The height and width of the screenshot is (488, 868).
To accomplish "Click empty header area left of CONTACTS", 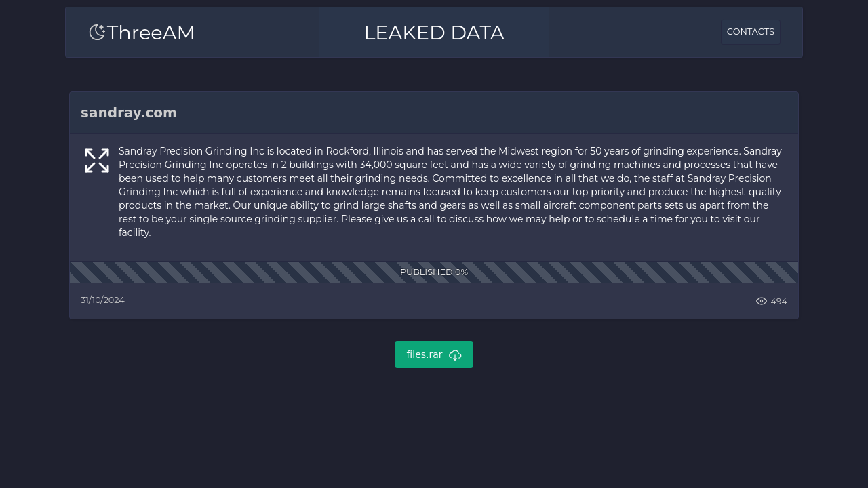I will click(634, 33).
